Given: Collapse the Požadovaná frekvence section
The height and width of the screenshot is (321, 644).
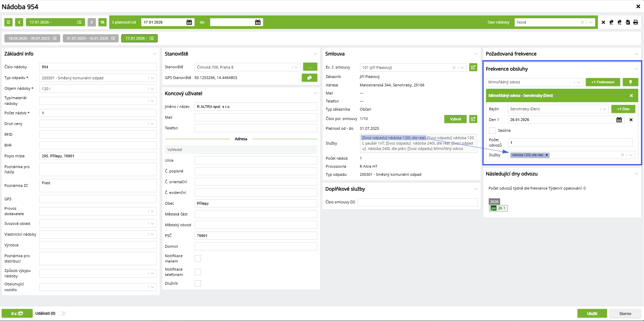Looking at the screenshot, I should tap(636, 54).
